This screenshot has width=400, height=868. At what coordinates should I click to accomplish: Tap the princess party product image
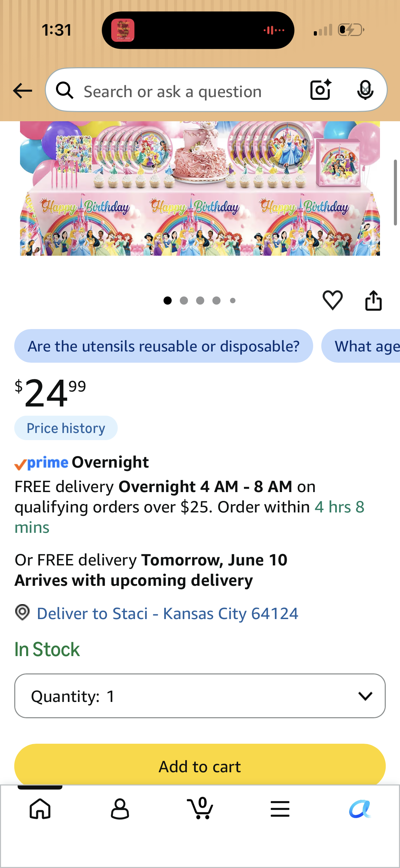[200, 188]
